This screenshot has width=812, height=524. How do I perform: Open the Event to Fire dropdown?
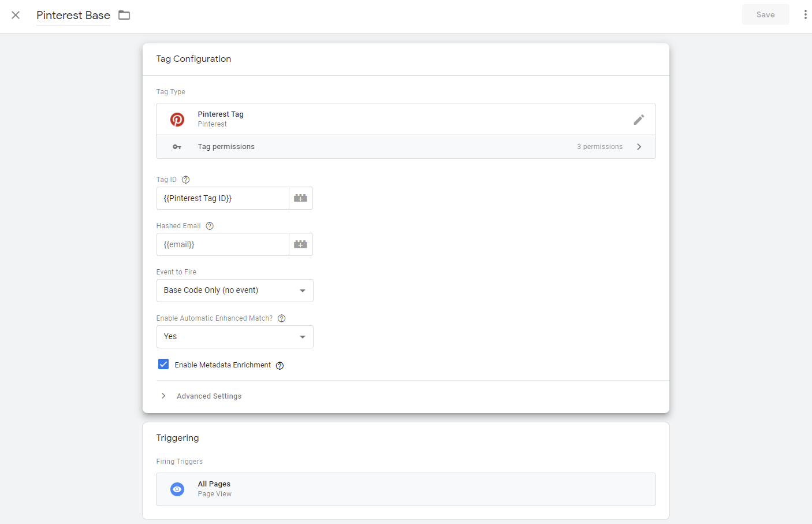coord(234,291)
